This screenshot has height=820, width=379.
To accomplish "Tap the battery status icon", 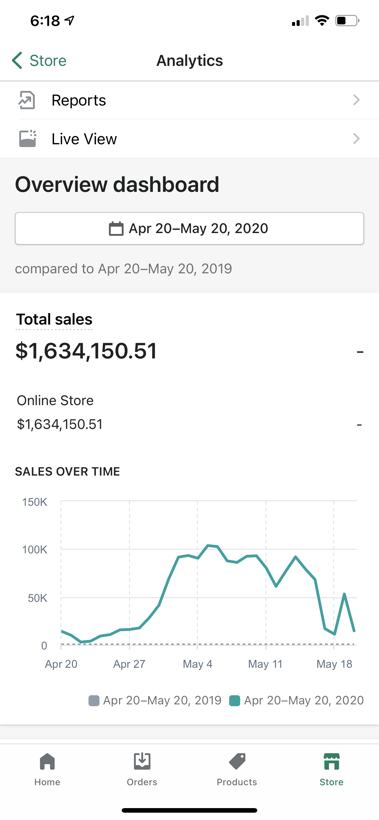I will click(347, 21).
